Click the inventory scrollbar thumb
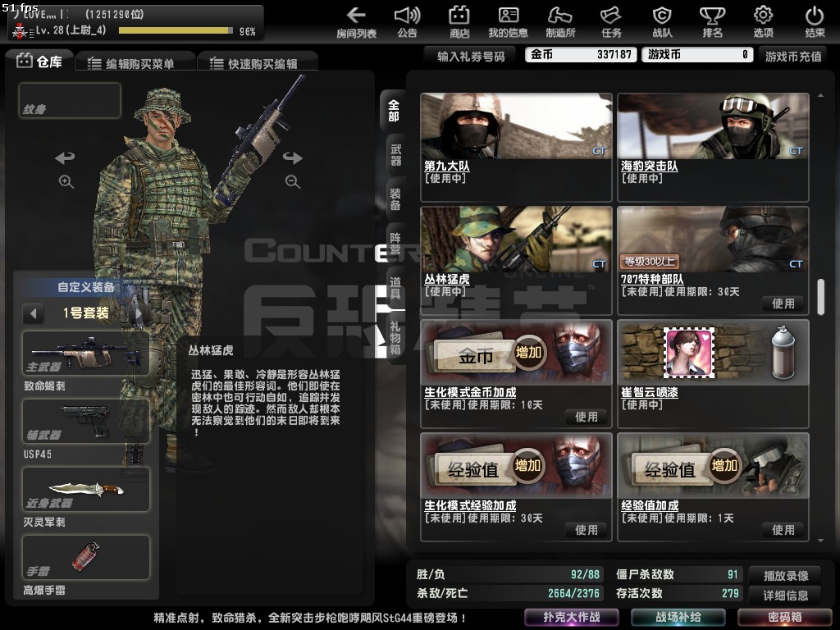Image resolution: width=840 pixels, height=630 pixels. coord(820,297)
